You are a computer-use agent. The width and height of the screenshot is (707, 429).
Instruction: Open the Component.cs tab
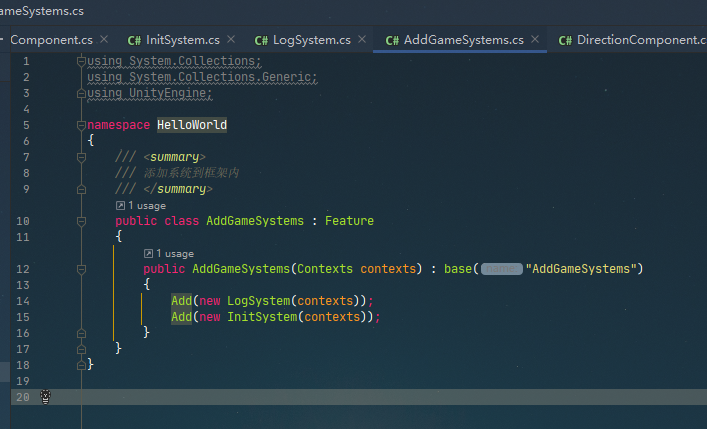(x=51, y=40)
